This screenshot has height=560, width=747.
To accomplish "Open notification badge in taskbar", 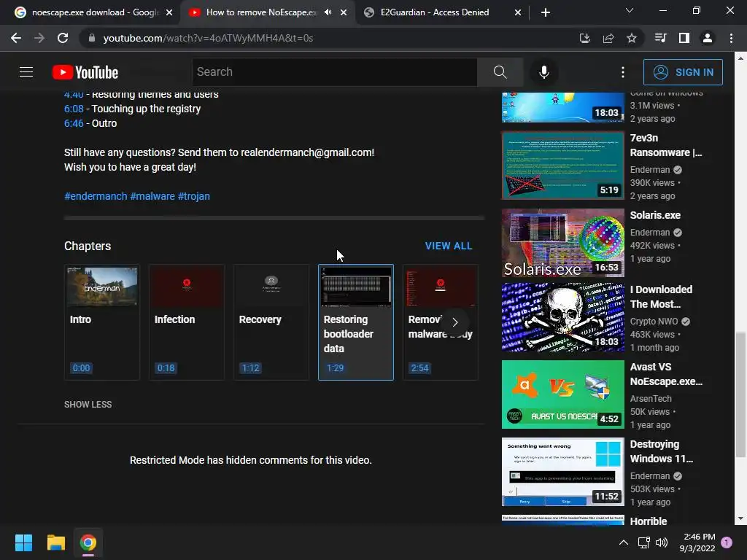I will tap(727, 542).
